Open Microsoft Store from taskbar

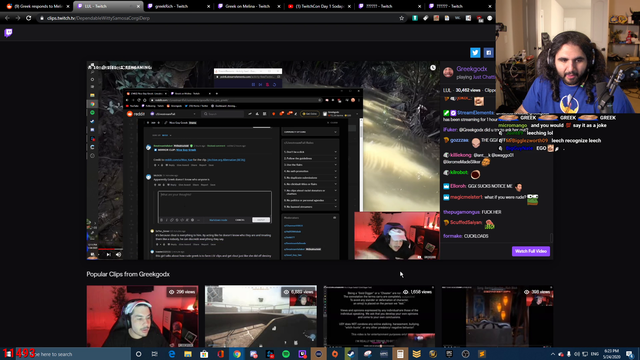[204, 354]
